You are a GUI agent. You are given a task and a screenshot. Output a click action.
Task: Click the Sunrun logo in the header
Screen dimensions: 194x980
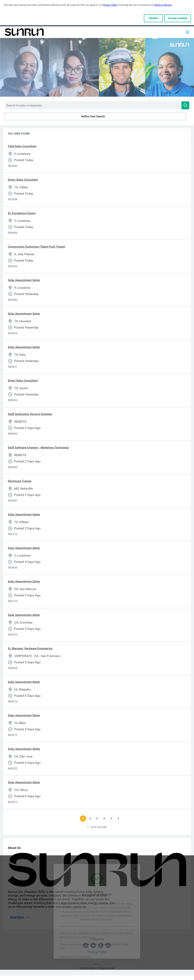tap(24, 32)
